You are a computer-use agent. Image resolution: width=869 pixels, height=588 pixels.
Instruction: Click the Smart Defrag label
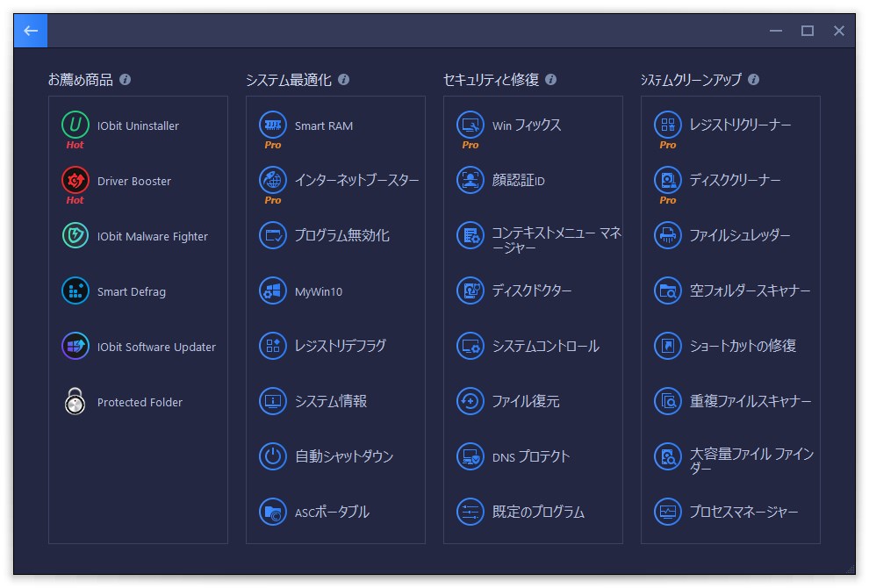132,292
